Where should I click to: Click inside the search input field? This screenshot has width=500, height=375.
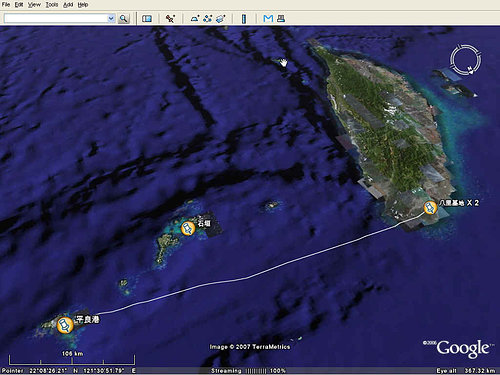(x=56, y=19)
